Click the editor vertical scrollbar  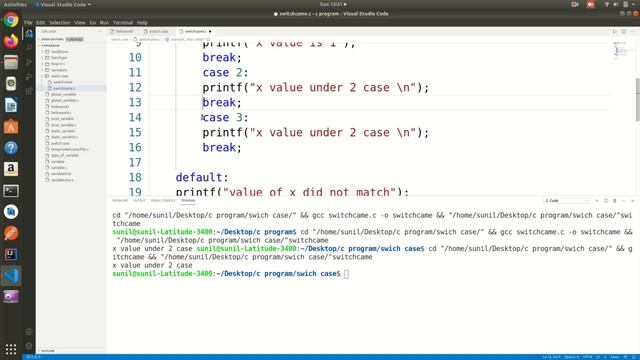pyautogui.click(x=638, y=100)
